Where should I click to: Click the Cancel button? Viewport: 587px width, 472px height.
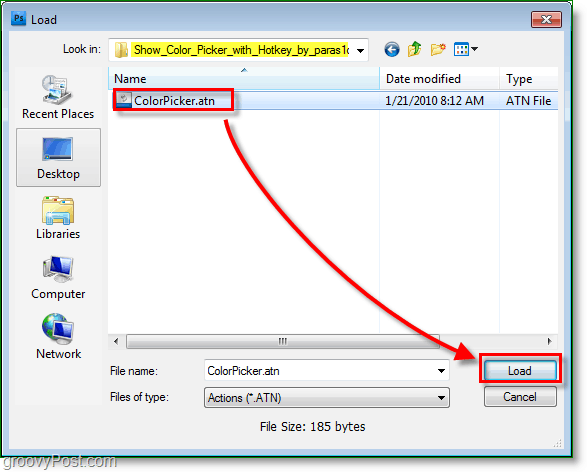(x=520, y=397)
